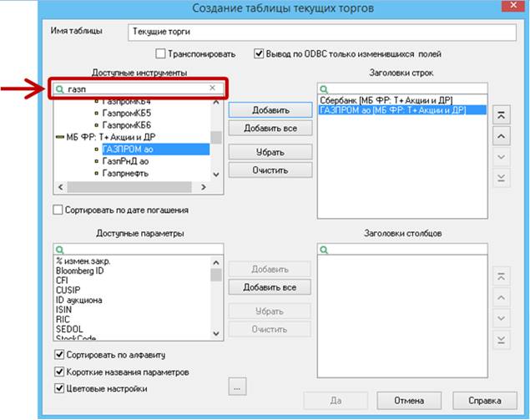
Task: Enable the Транспонировать checkbox
Action: pos(159,53)
